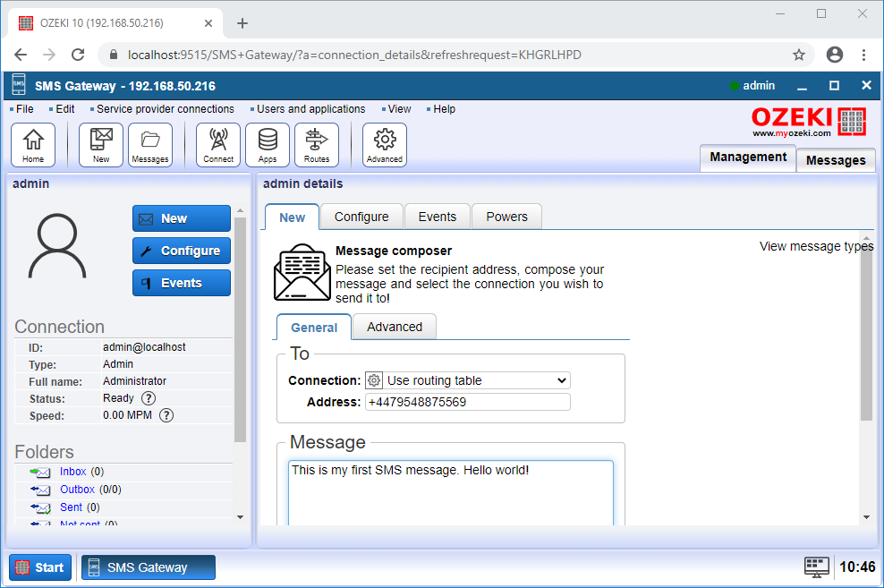The width and height of the screenshot is (884, 588).
Task: Switch to the Advanced composer tab
Action: (x=394, y=327)
